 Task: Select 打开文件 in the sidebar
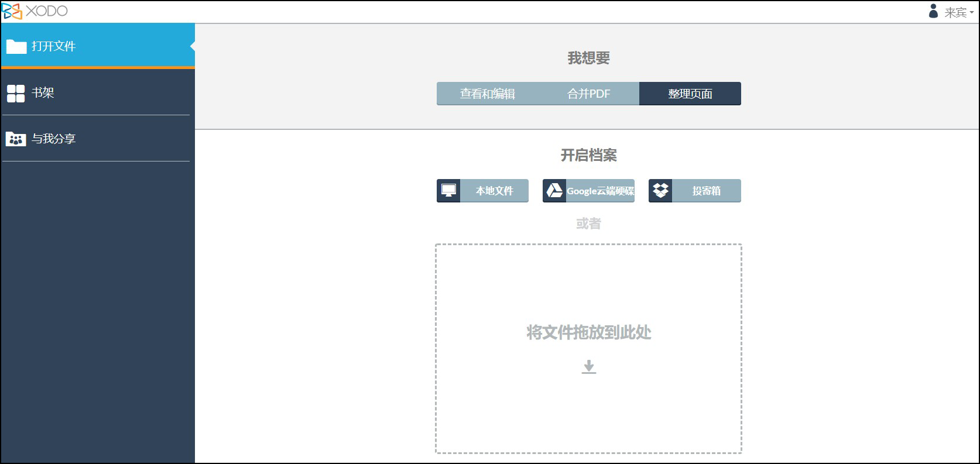(x=98, y=46)
